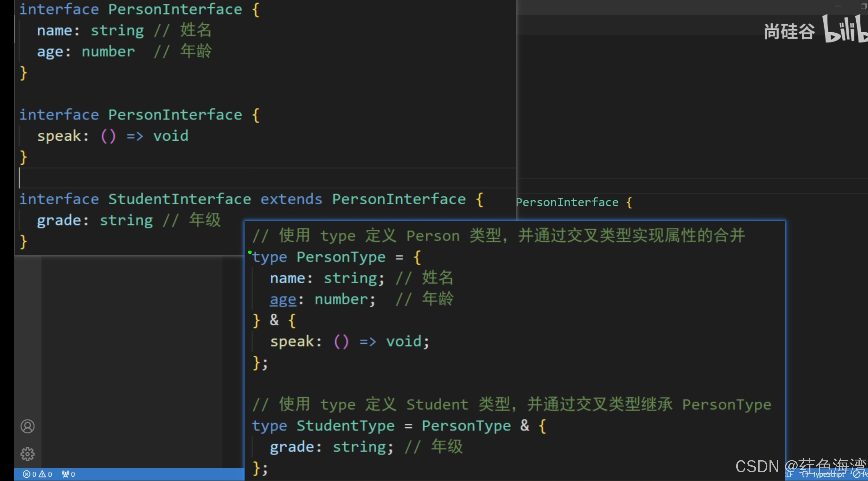The height and width of the screenshot is (481, 868).
Task: Click StudentType in the type alias
Action: (x=345, y=426)
